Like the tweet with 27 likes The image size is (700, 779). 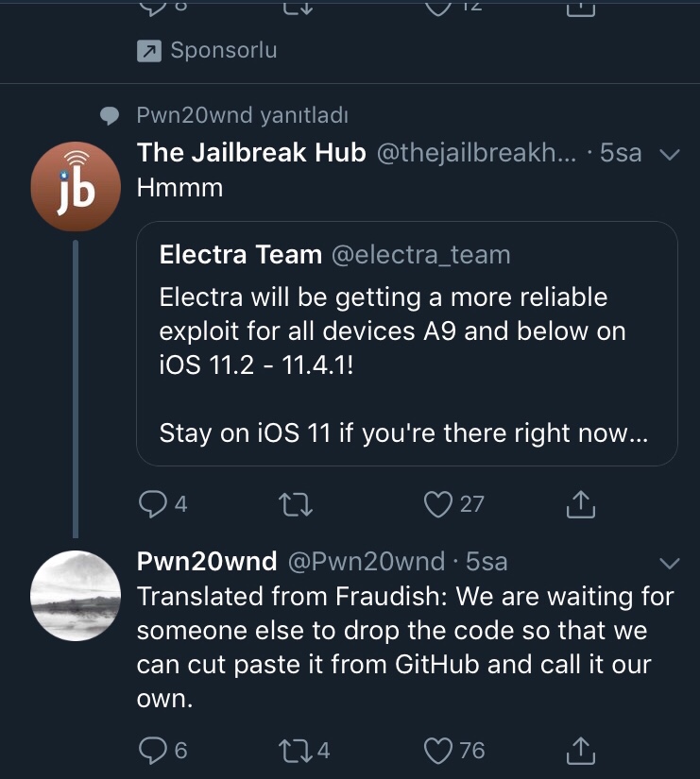point(438,505)
